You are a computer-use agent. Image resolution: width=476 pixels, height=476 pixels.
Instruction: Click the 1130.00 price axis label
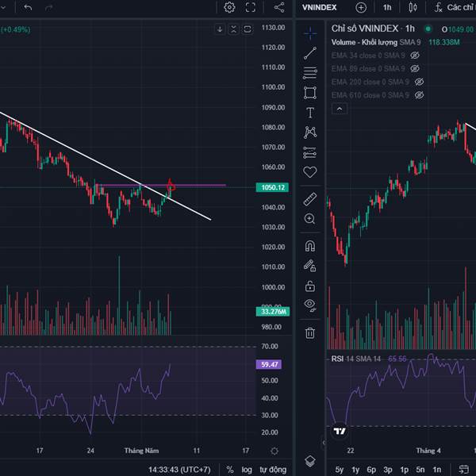(273, 28)
